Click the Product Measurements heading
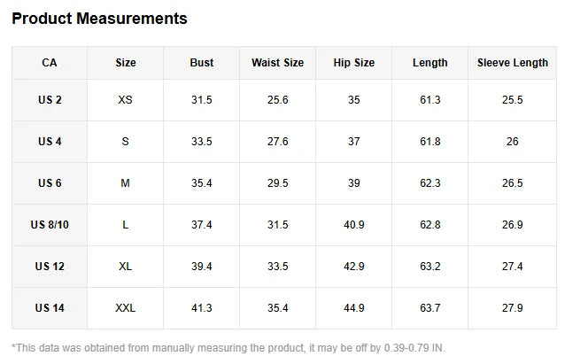Screen dimensions: 588x364 point(99,19)
